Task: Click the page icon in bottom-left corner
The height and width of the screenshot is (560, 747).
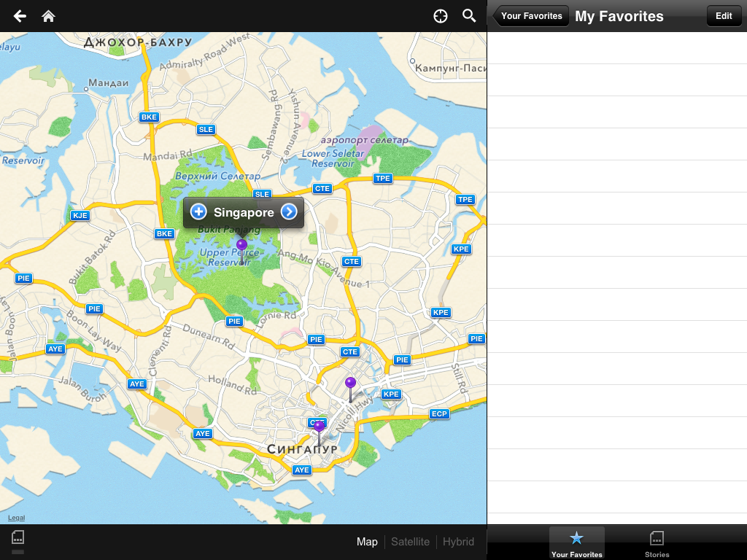Action: point(18,538)
